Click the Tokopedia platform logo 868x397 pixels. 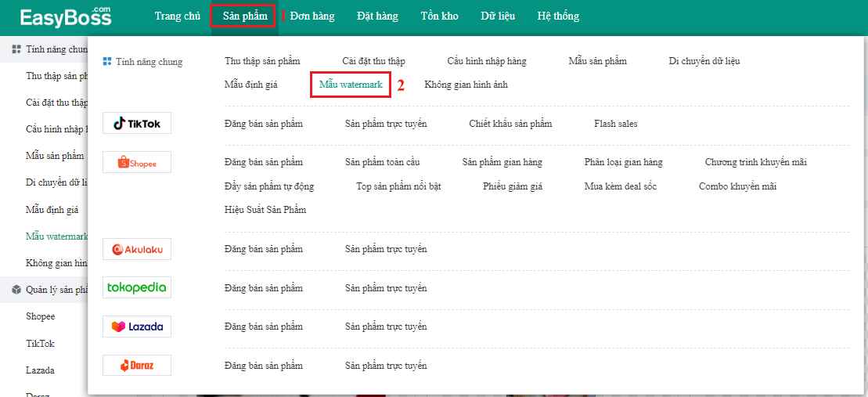click(137, 288)
